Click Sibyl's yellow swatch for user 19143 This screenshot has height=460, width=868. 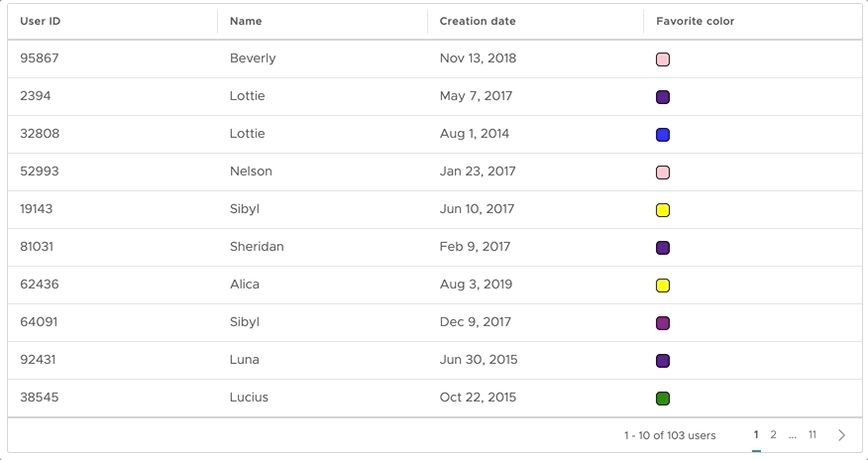click(x=663, y=210)
